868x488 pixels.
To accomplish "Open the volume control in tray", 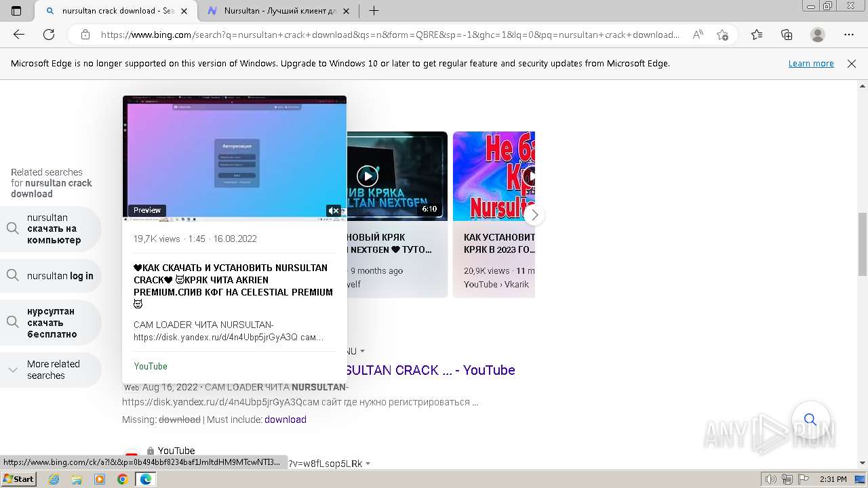I will (770, 479).
